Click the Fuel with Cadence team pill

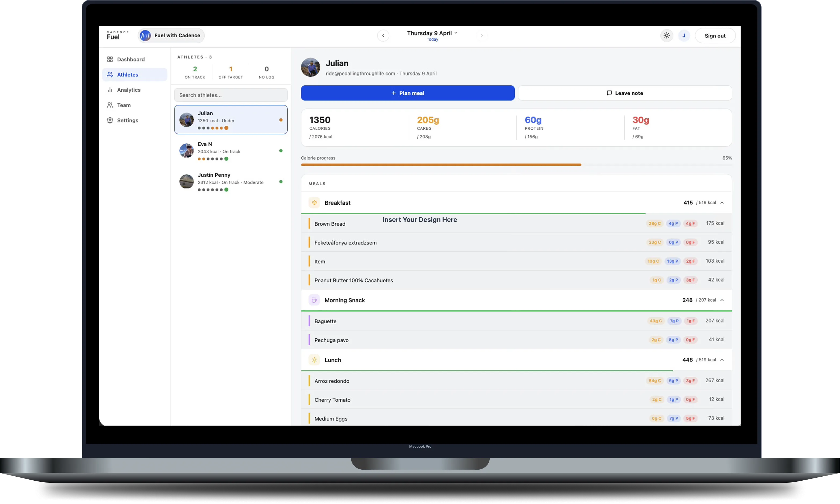click(x=171, y=35)
